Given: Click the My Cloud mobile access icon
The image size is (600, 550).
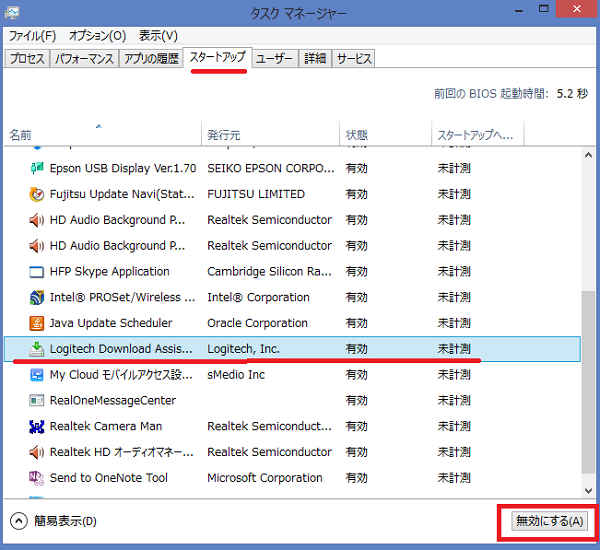Looking at the screenshot, I should (x=37, y=375).
